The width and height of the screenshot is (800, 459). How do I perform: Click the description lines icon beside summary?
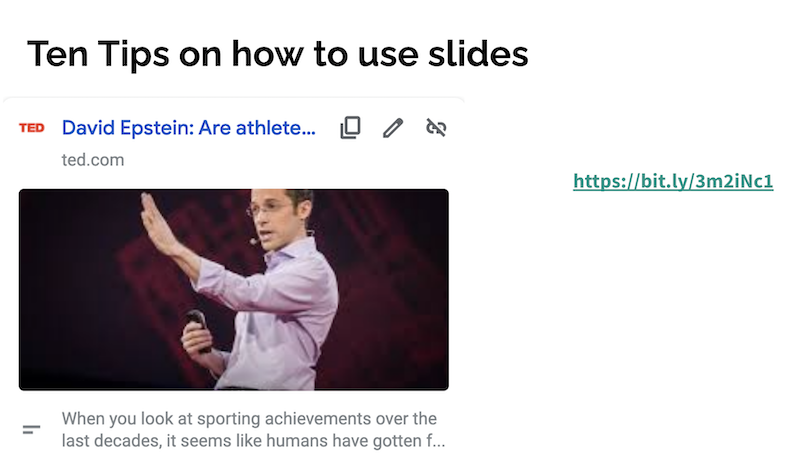[x=31, y=429]
